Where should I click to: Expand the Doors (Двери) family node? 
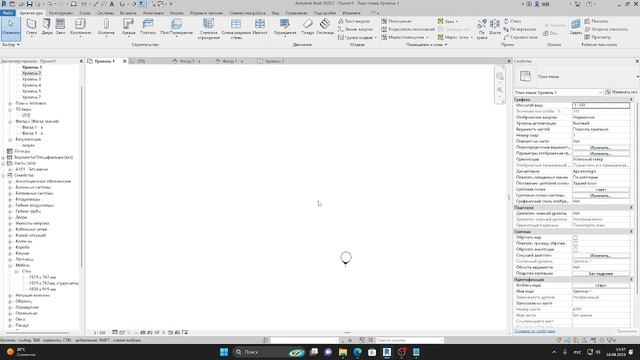click(x=10, y=217)
